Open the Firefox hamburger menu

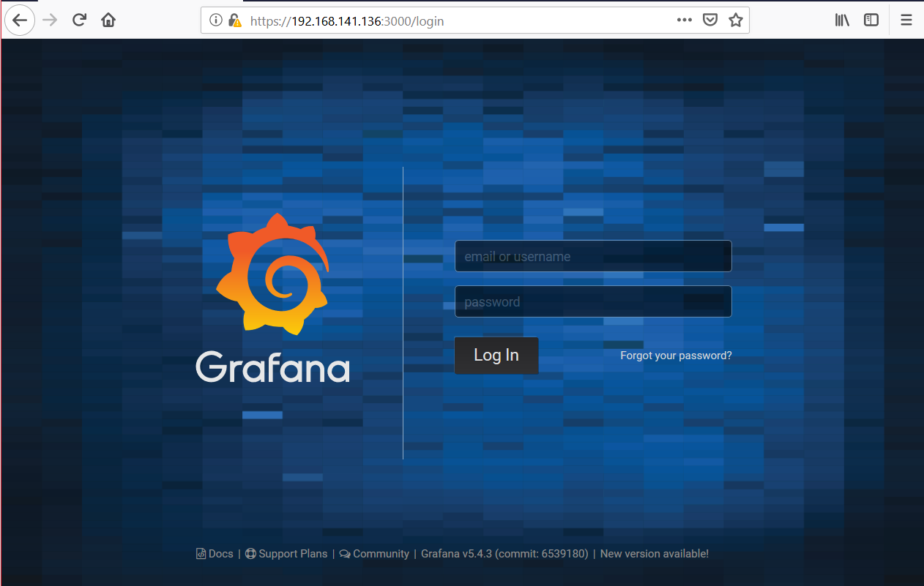[x=906, y=20]
